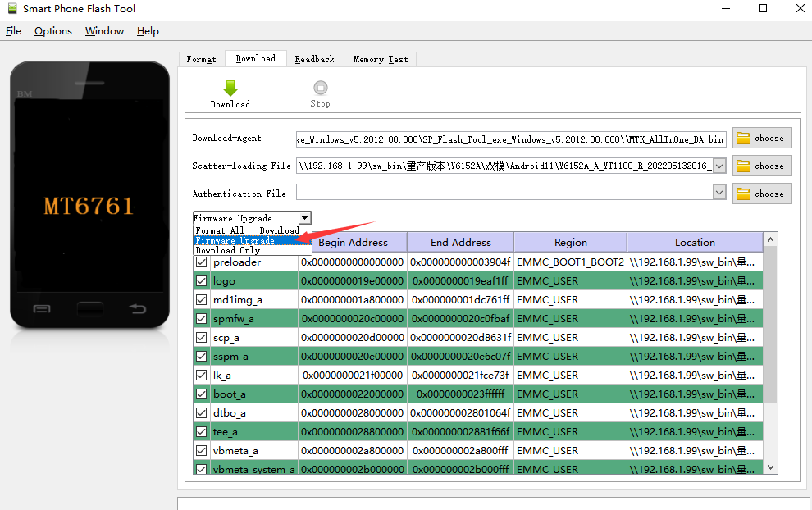The width and height of the screenshot is (812, 510).
Task: Click the preloader partition name cell
Action: point(253,262)
